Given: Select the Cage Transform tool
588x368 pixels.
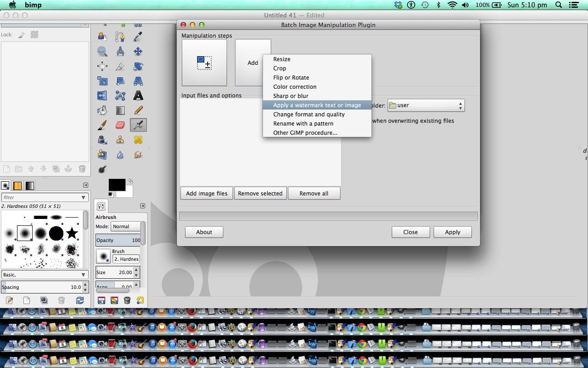Looking at the screenshot, I should click(x=120, y=96).
